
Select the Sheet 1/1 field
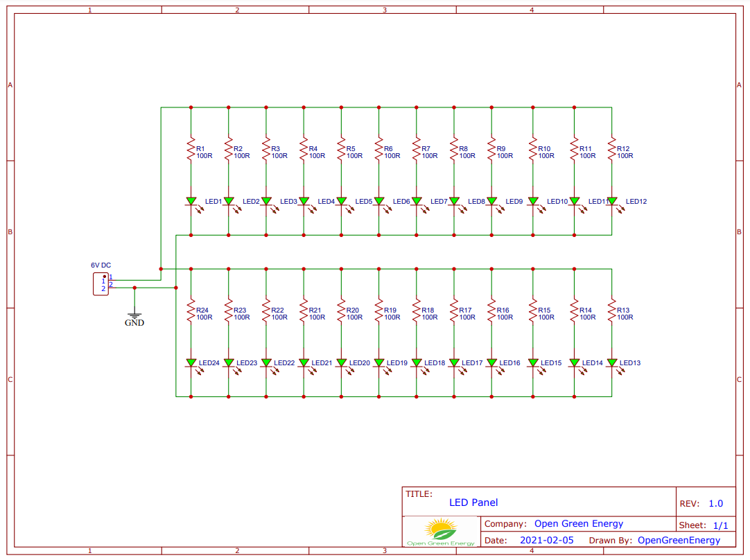coord(705,525)
